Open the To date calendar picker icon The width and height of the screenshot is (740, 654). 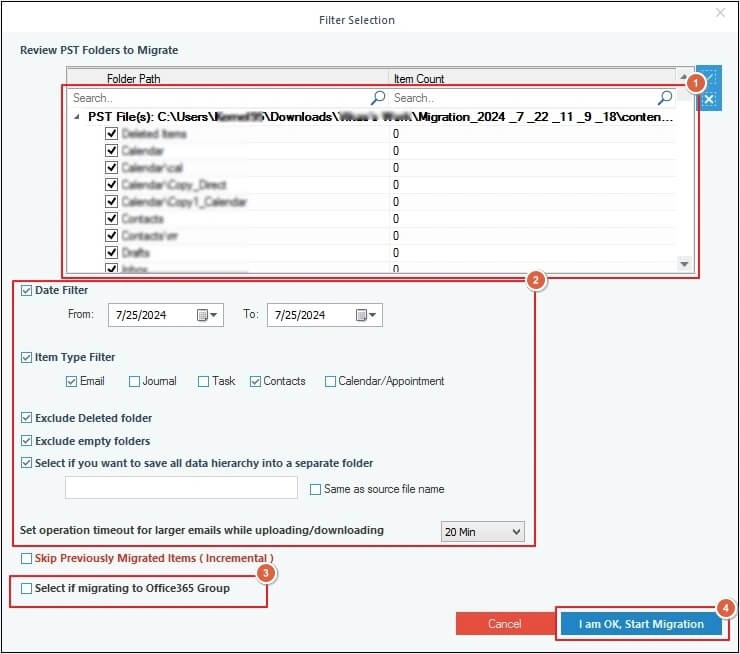(x=361, y=315)
